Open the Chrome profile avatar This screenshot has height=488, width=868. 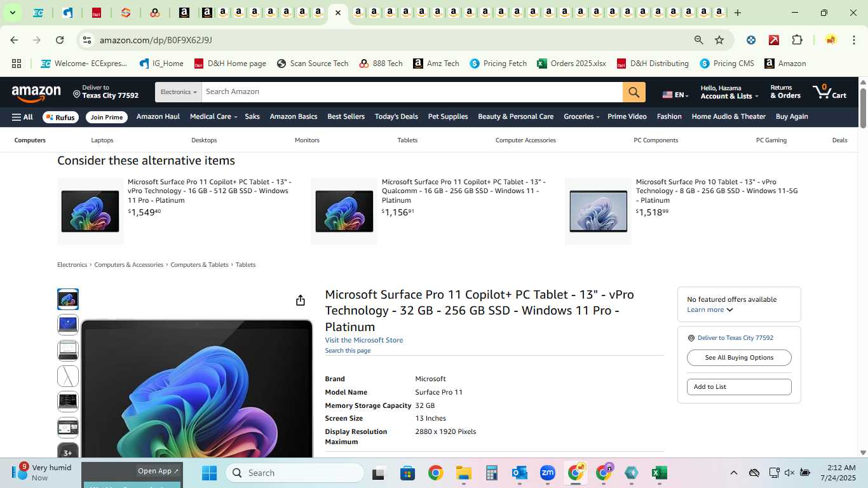click(831, 40)
